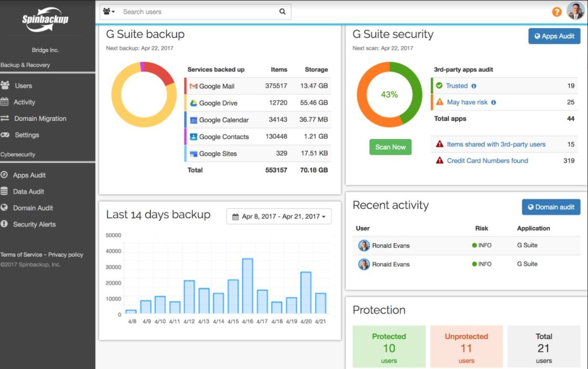Click the Domain Migration arrows icon

pos(5,118)
